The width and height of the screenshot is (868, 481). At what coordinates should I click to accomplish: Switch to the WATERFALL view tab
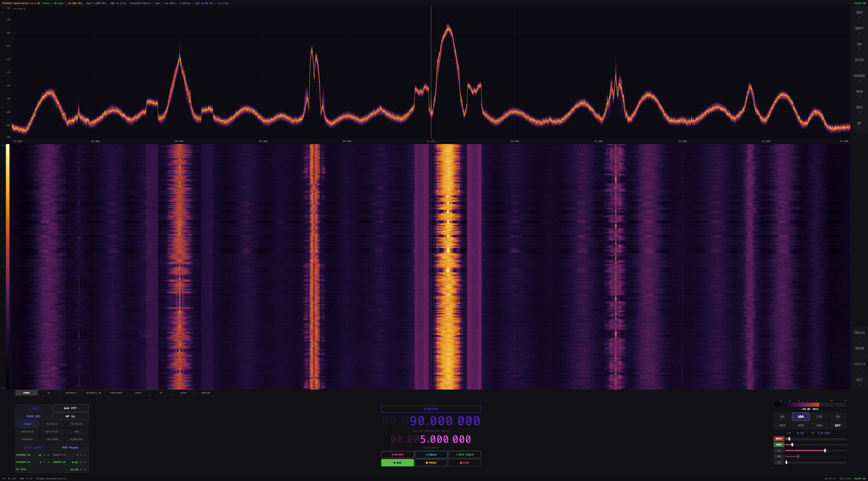pos(71,393)
